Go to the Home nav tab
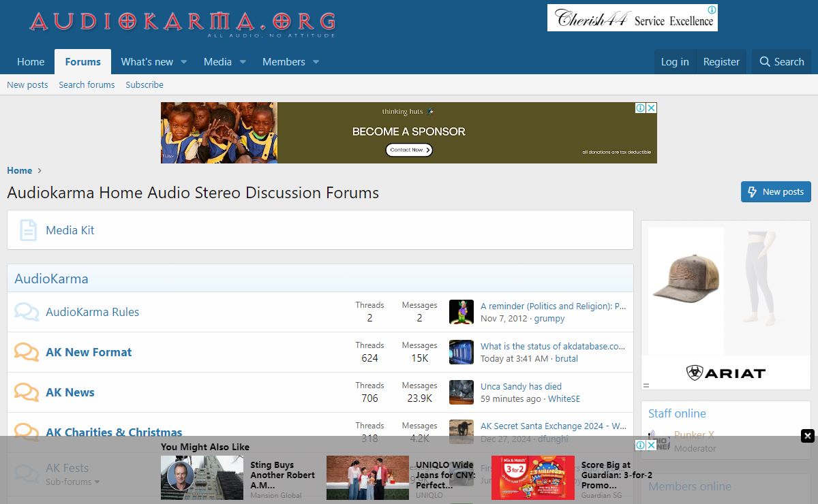Image resolution: width=818 pixels, height=504 pixels. coord(31,62)
